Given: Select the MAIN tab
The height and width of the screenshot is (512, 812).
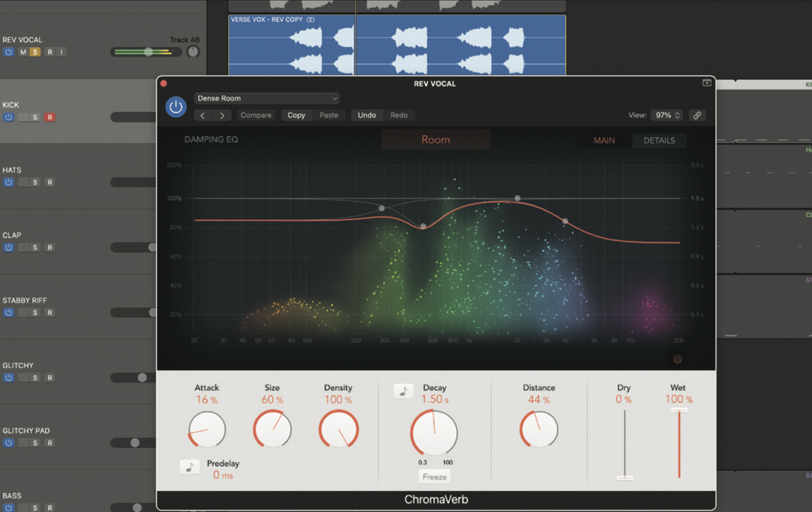Looking at the screenshot, I should pos(603,140).
